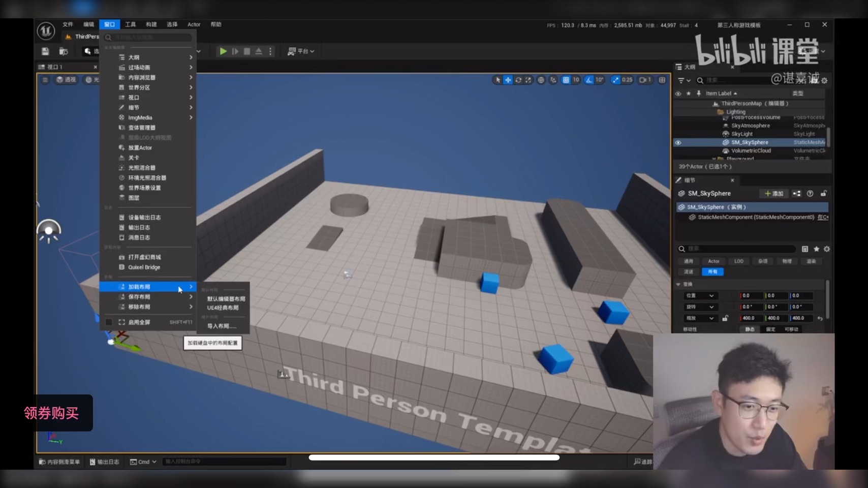
Task: Click the skip-frame playback button
Action: (235, 51)
